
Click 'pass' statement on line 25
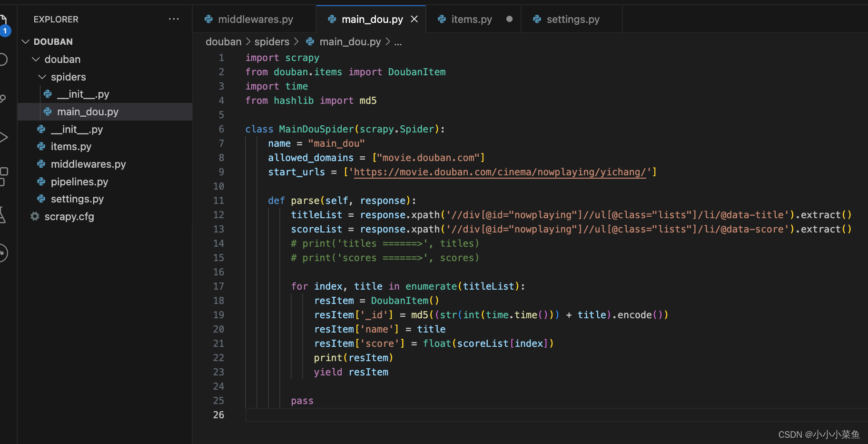[x=302, y=401]
